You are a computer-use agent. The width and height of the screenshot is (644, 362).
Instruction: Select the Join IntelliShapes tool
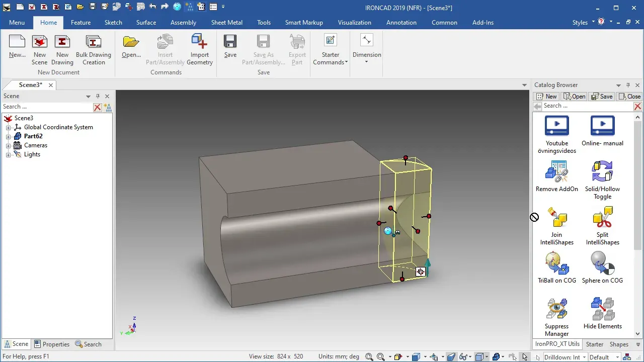click(x=557, y=226)
